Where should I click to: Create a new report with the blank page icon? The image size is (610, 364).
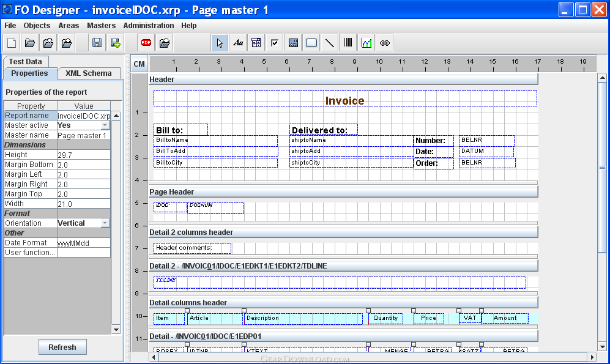[12, 43]
